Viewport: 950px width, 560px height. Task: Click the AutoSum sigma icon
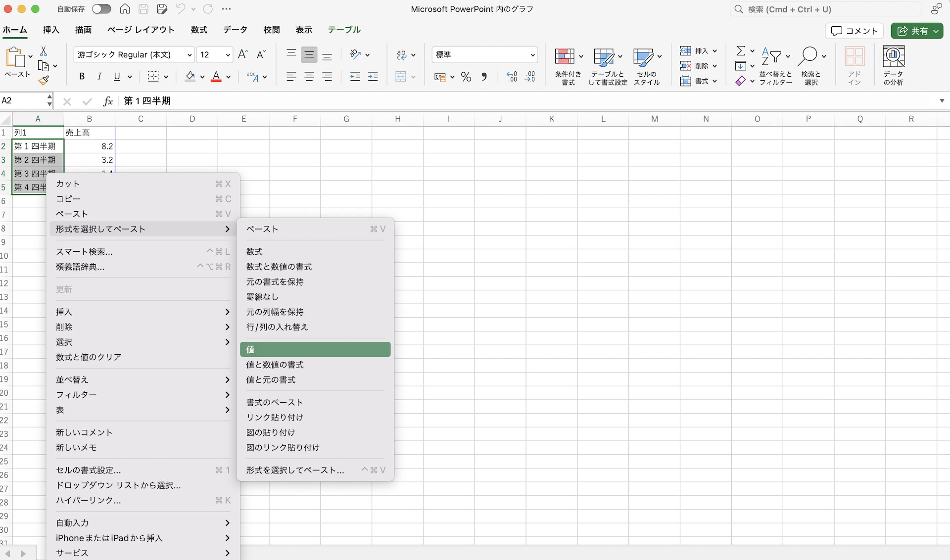coord(740,51)
